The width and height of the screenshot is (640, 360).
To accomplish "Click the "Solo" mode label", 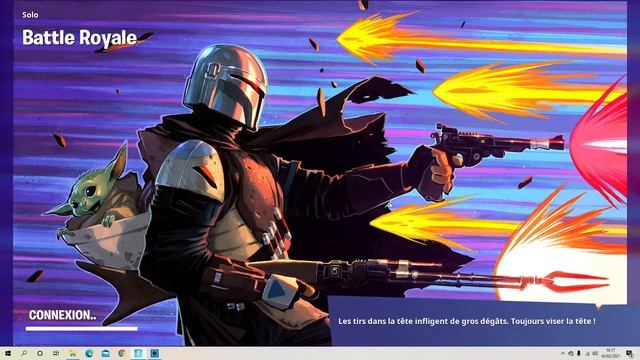I will click(x=30, y=15).
